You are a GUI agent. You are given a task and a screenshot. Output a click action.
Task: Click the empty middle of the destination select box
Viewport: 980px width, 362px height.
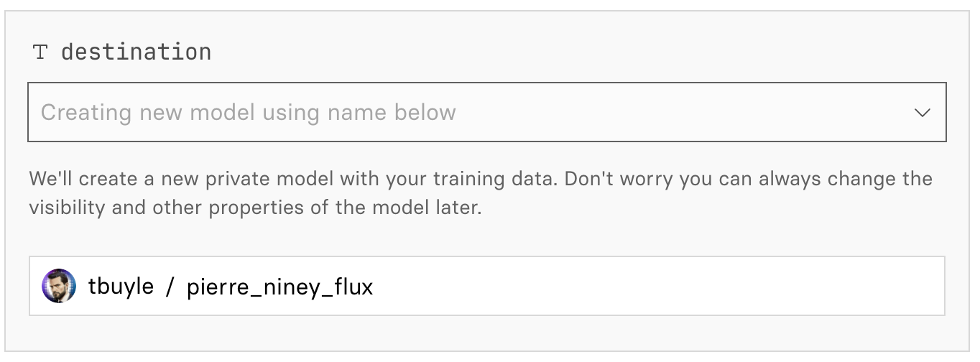[x=683, y=113]
